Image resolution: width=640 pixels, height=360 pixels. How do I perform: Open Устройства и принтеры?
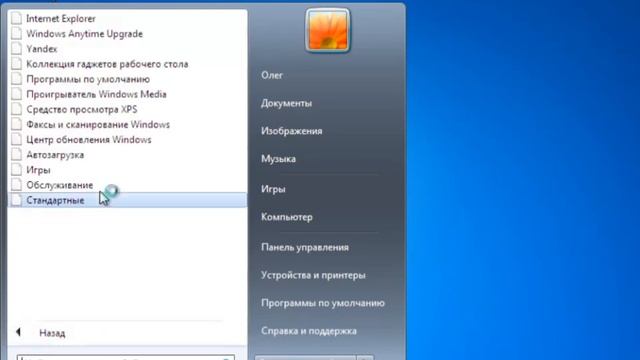[x=313, y=275]
